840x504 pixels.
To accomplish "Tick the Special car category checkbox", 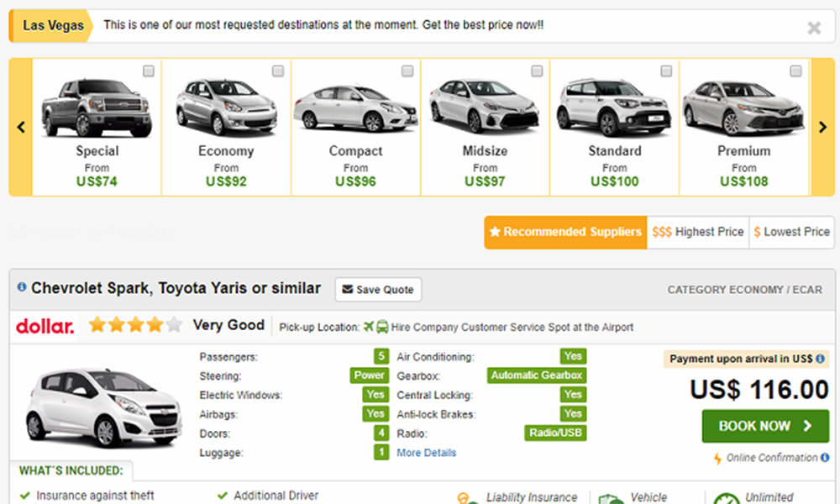I will (x=149, y=71).
